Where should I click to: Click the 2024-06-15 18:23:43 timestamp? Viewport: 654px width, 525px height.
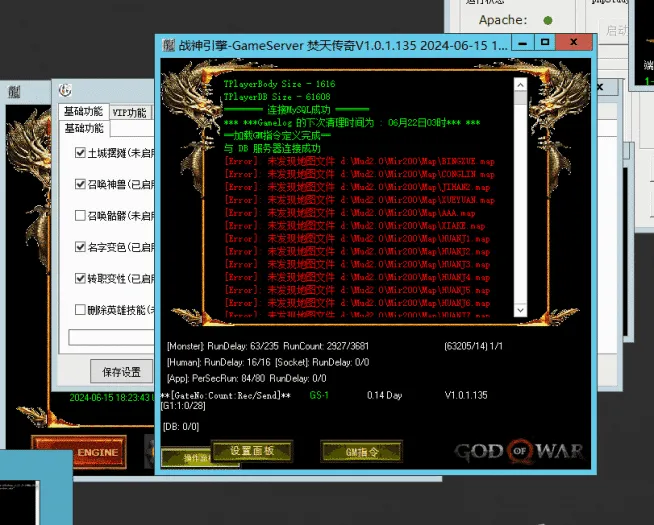click(110, 397)
